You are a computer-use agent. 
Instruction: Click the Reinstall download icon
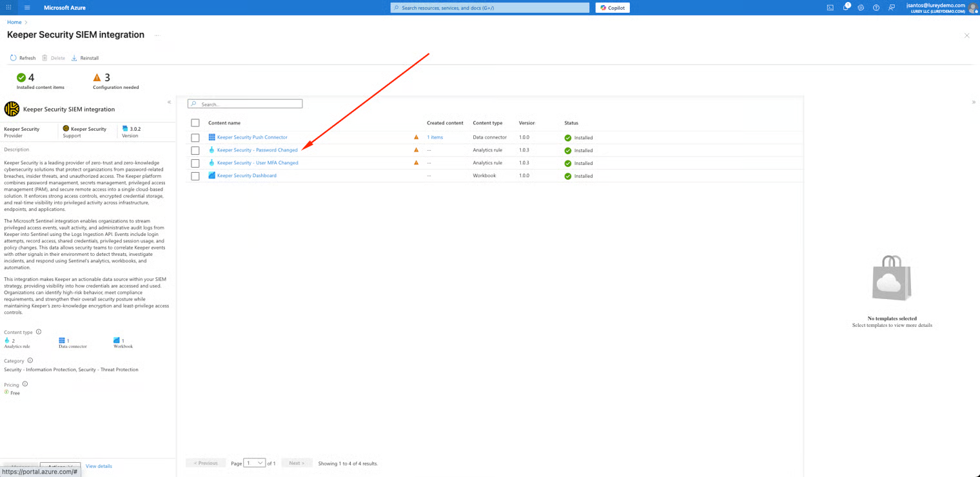(74, 58)
